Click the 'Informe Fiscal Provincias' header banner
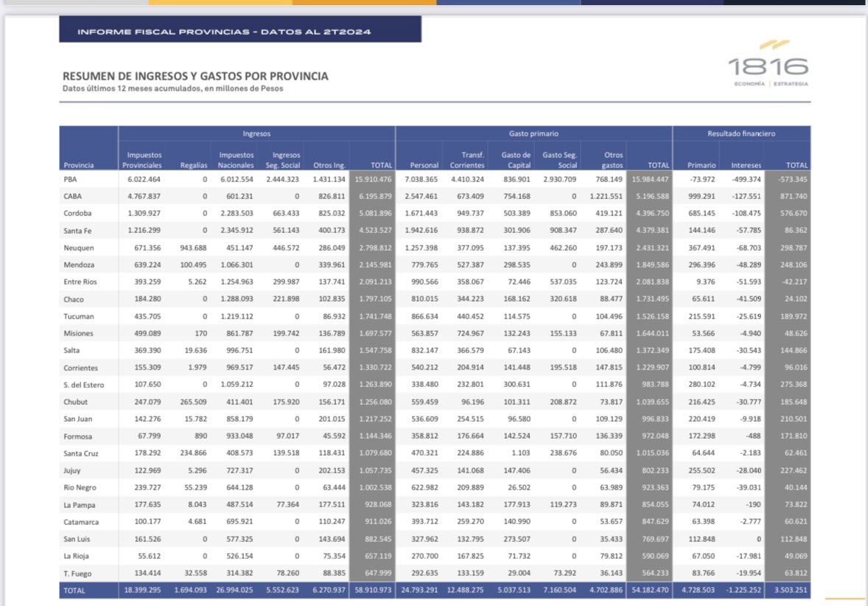Screen dimensions: 868x606 [240, 29]
